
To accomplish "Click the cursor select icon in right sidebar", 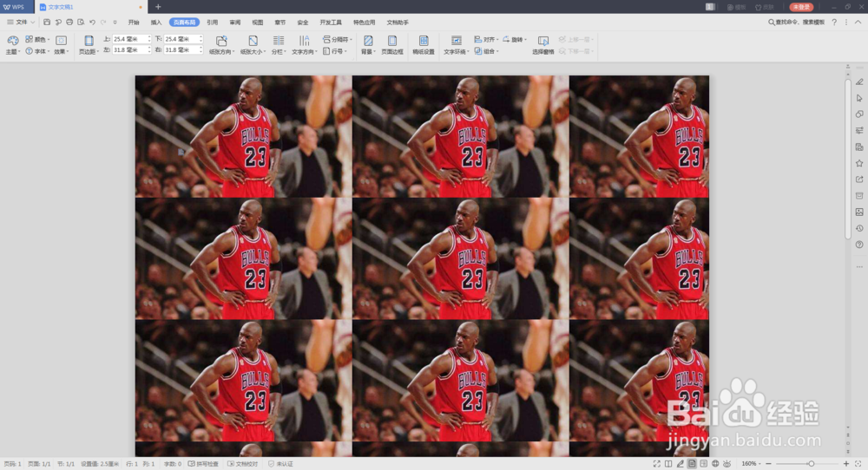I will pos(859,98).
